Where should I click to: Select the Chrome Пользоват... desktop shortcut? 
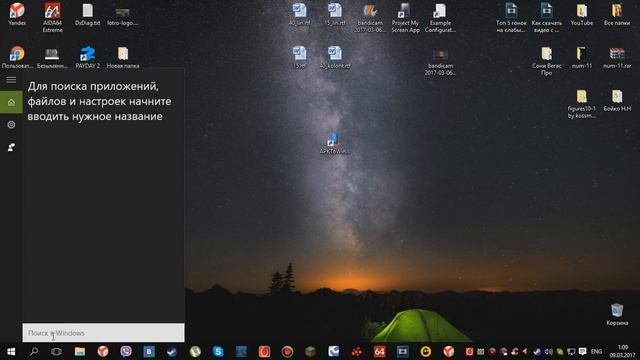17,57
